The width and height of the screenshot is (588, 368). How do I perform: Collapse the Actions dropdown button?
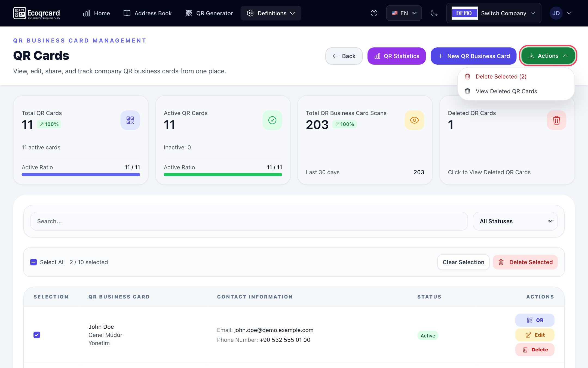(548, 56)
